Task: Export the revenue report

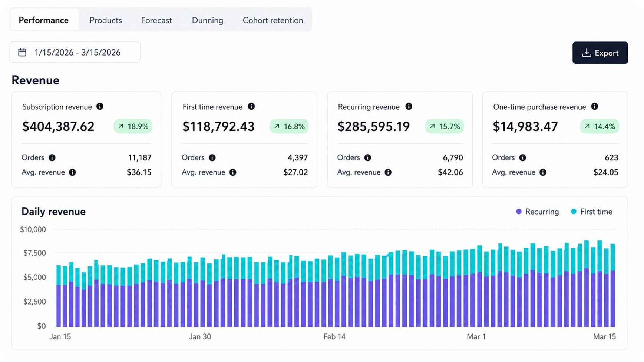Action: 600,53
